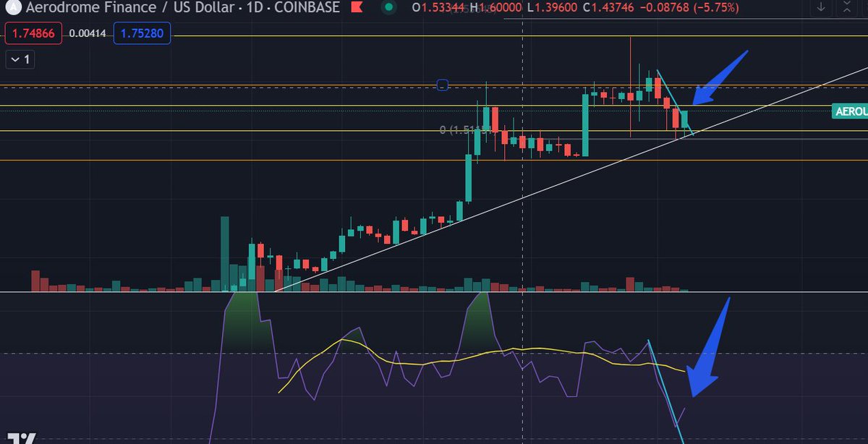Click the down arrow button in the top right
This screenshot has height=444, width=868.
pyautogui.click(x=821, y=8)
